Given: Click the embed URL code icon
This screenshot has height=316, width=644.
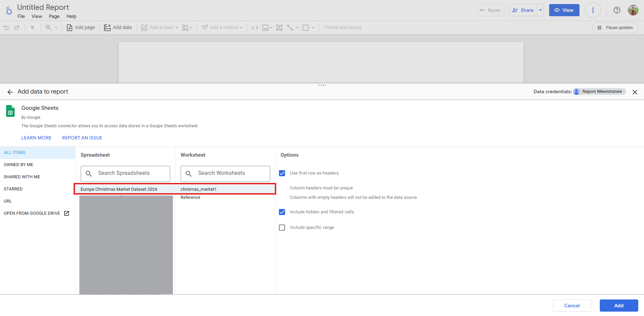Looking at the screenshot, I should 255,28.
